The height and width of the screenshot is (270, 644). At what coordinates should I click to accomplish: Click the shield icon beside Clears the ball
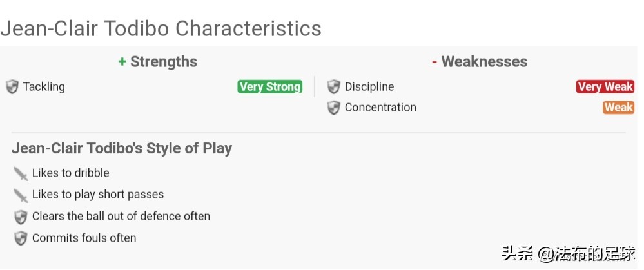tap(21, 217)
